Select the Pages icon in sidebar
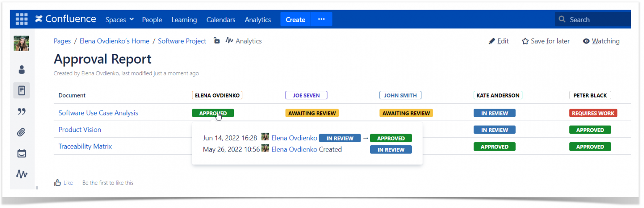The width and height of the screenshot is (644, 208). click(x=22, y=90)
